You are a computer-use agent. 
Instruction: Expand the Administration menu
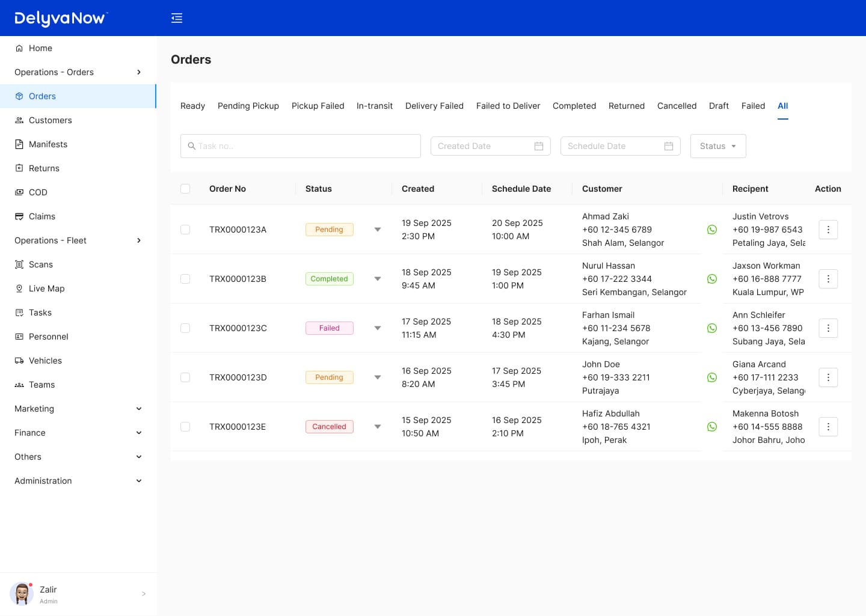coord(78,481)
